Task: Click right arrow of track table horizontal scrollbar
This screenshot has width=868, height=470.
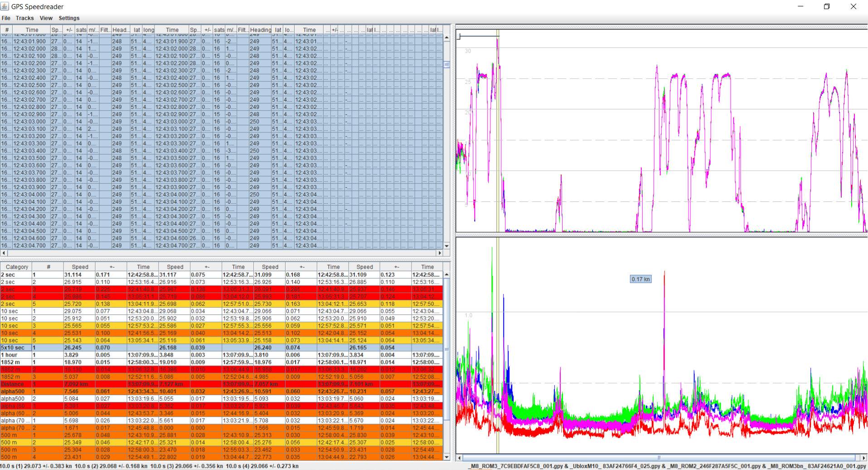Action: point(439,253)
